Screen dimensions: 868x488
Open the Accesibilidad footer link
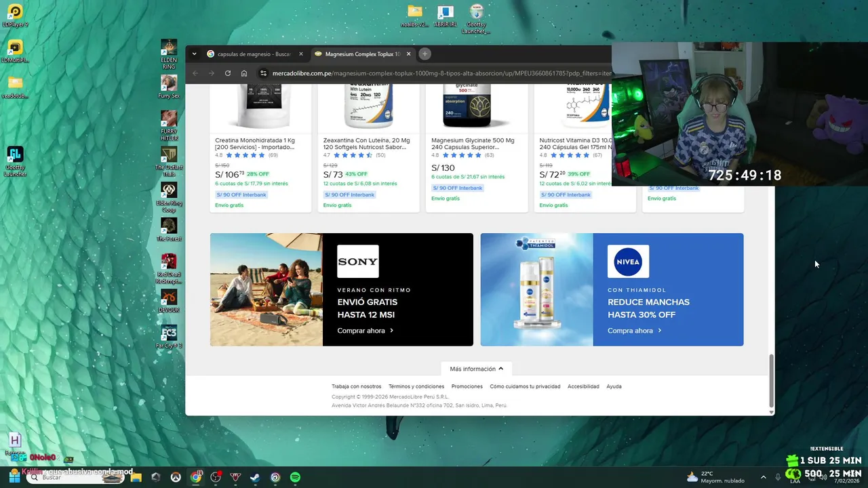pyautogui.click(x=583, y=386)
